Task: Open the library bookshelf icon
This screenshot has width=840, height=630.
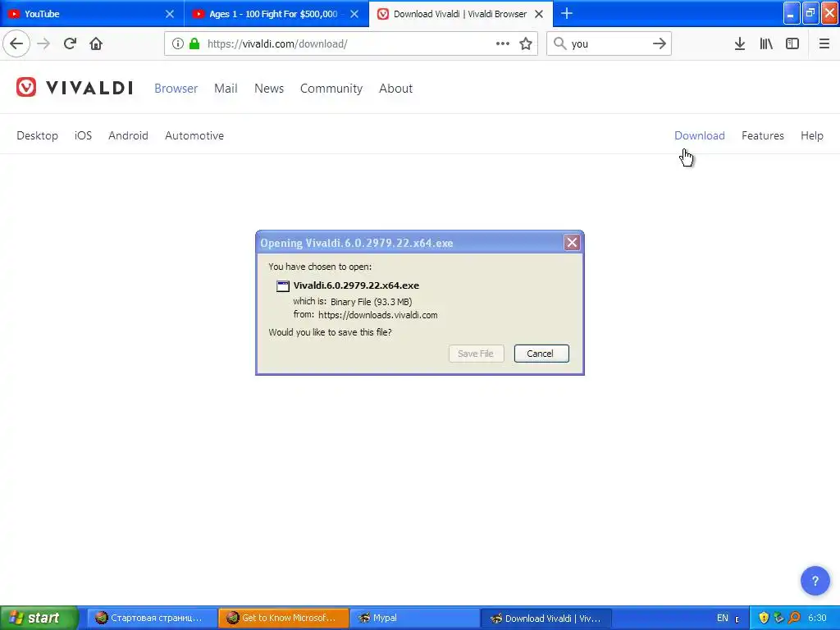Action: tap(766, 43)
